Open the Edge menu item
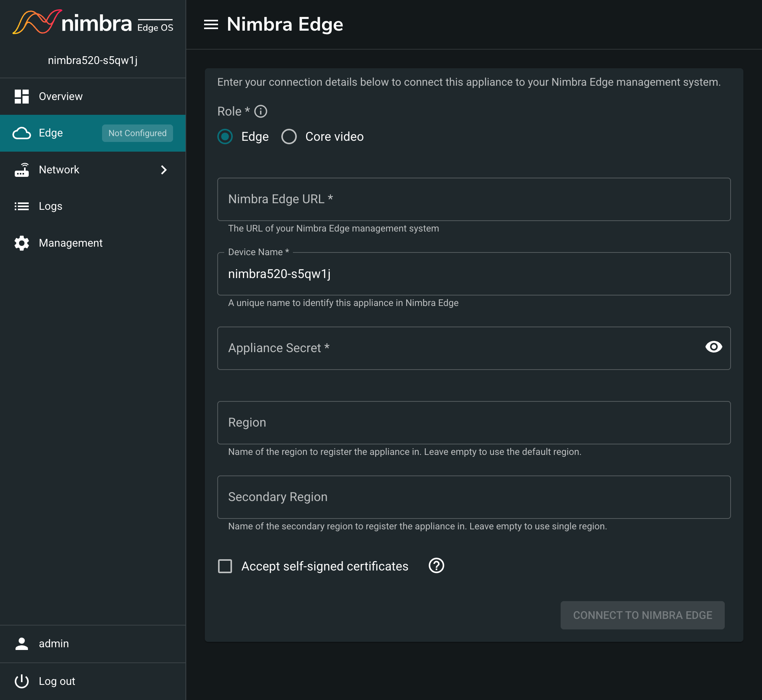The width and height of the screenshot is (762, 700). tap(93, 133)
